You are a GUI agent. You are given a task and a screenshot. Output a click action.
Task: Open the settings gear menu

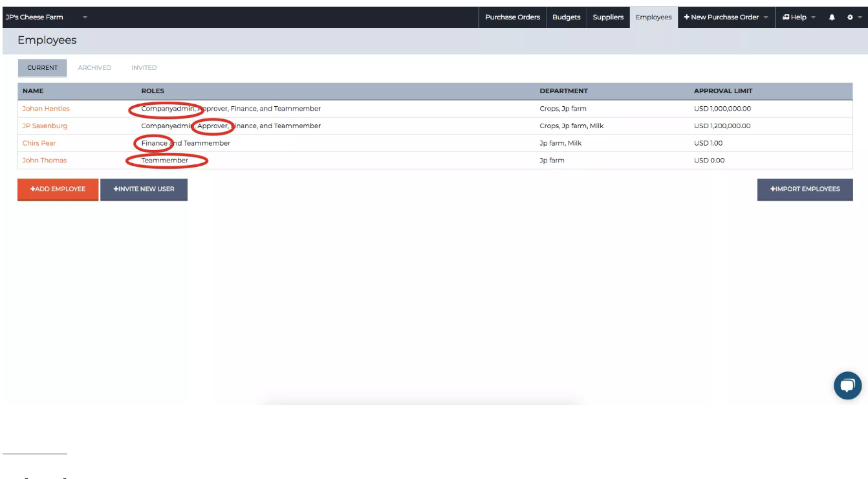point(850,17)
